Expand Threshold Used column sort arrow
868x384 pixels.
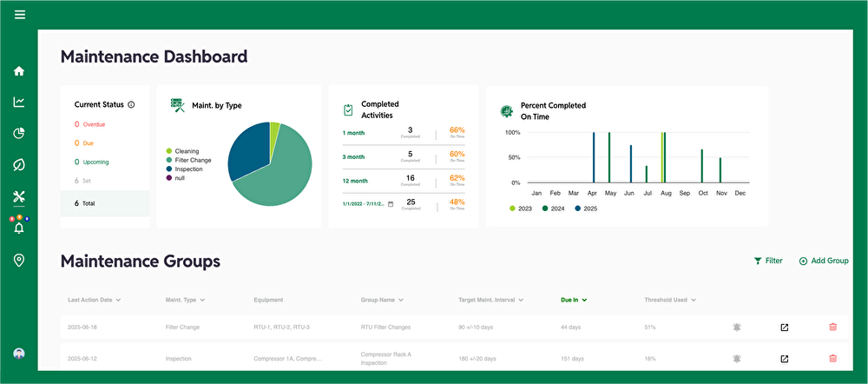pos(694,300)
